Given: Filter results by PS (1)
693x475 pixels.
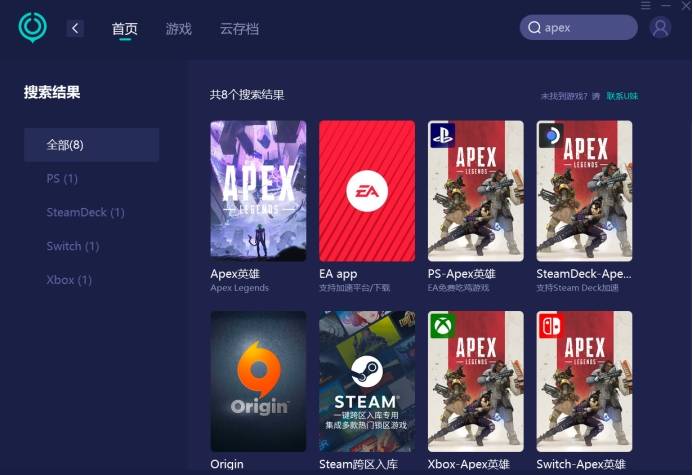Looking at the screenshot, I should click(62, 179).
